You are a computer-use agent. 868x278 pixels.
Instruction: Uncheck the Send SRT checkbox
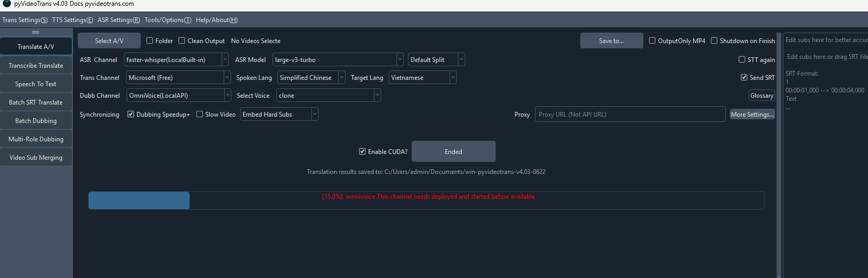coord(744,78)
